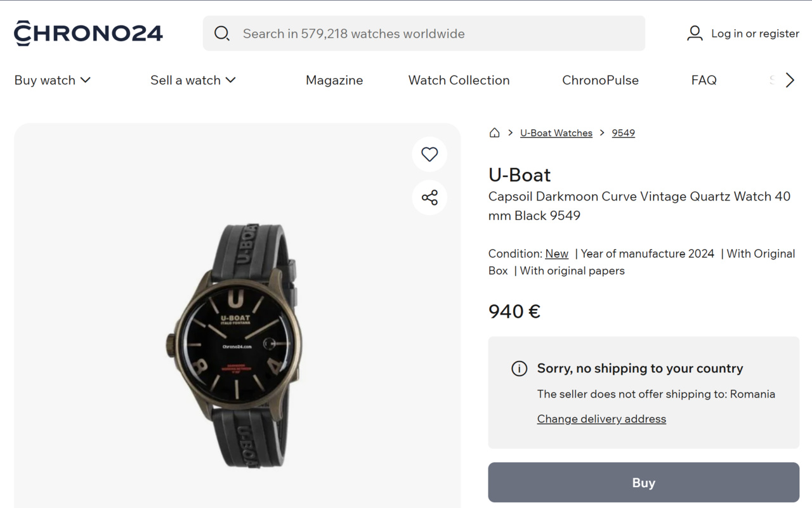Click the New condition link
The height and width of the screenshot is (508, 812).
point(556,254)
